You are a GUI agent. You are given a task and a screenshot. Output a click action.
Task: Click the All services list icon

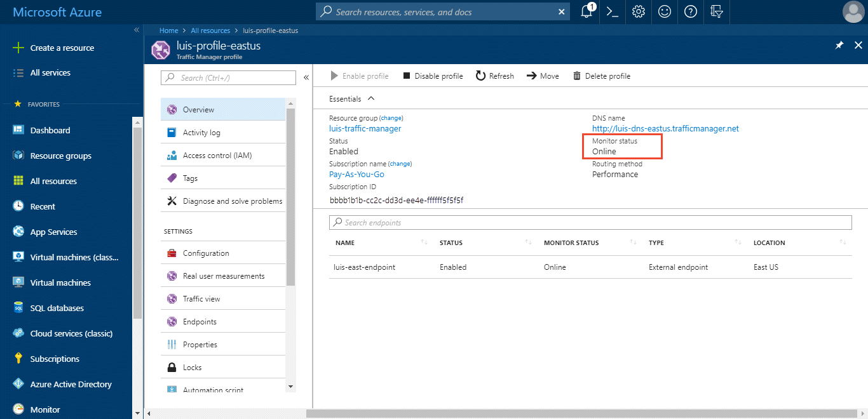click(x=18, y=72)
